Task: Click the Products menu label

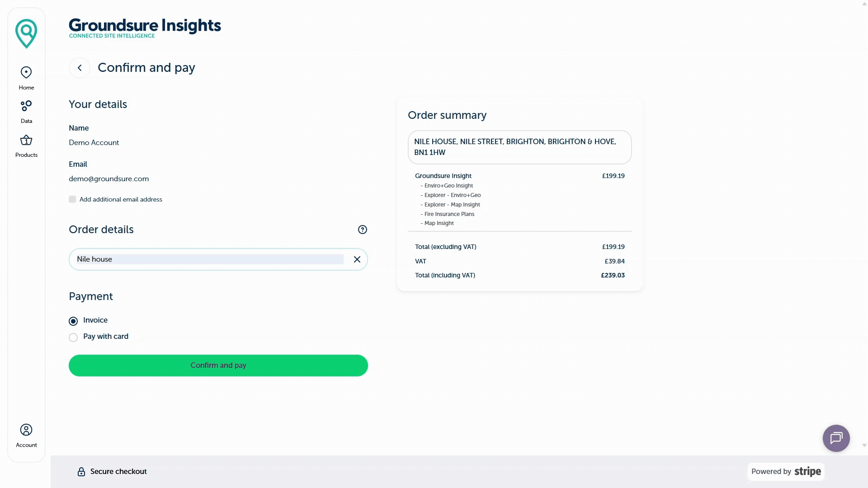Action: (x=26, y=155)
